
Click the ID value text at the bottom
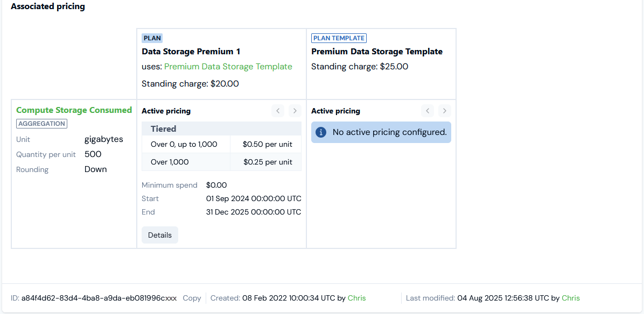[x=99, y=298]
